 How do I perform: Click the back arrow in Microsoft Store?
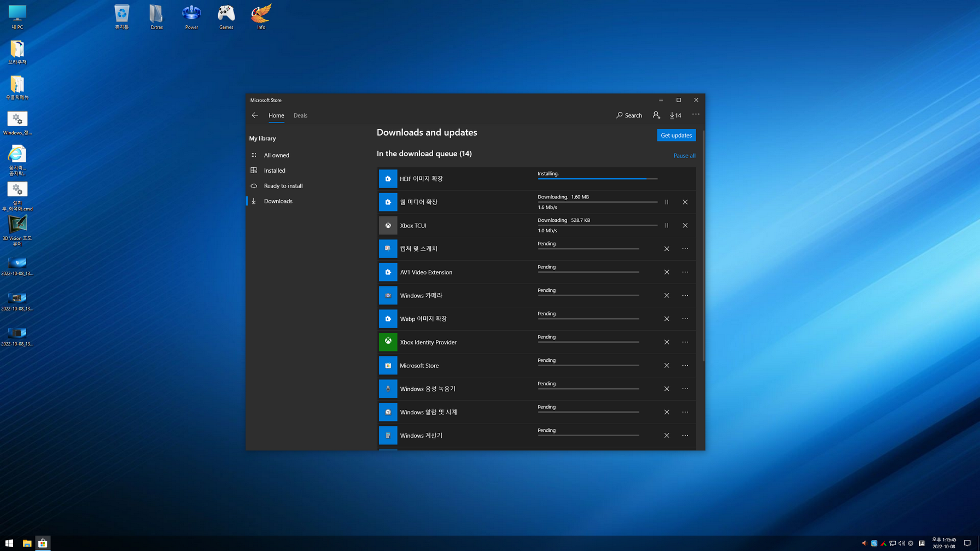255,115
